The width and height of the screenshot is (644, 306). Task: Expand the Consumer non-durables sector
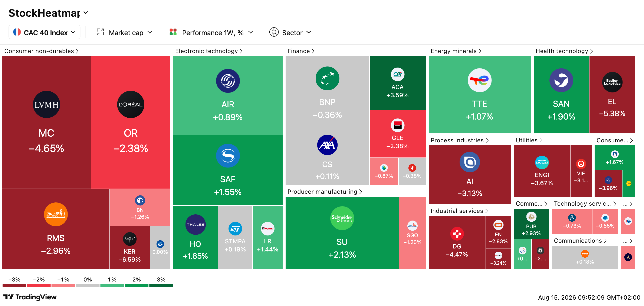tap(42, 51)
